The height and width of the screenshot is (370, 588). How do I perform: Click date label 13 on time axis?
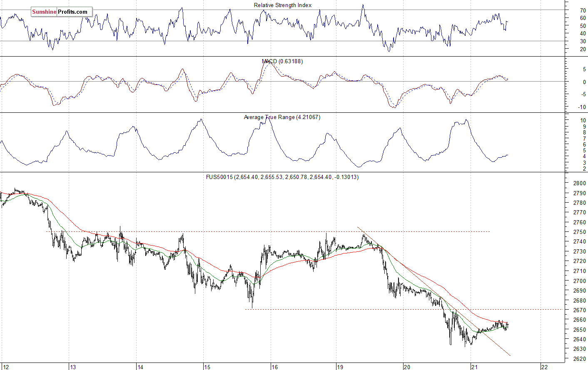(73, 367)
